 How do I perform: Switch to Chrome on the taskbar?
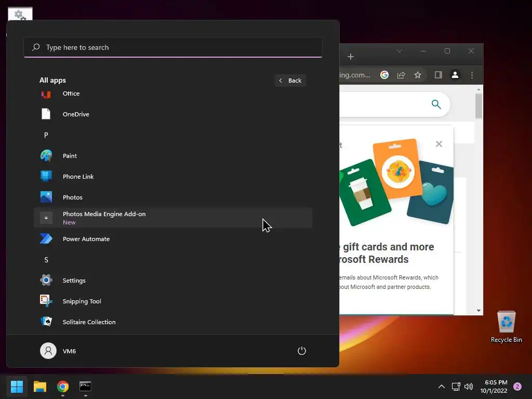click(x=63, y=387)
